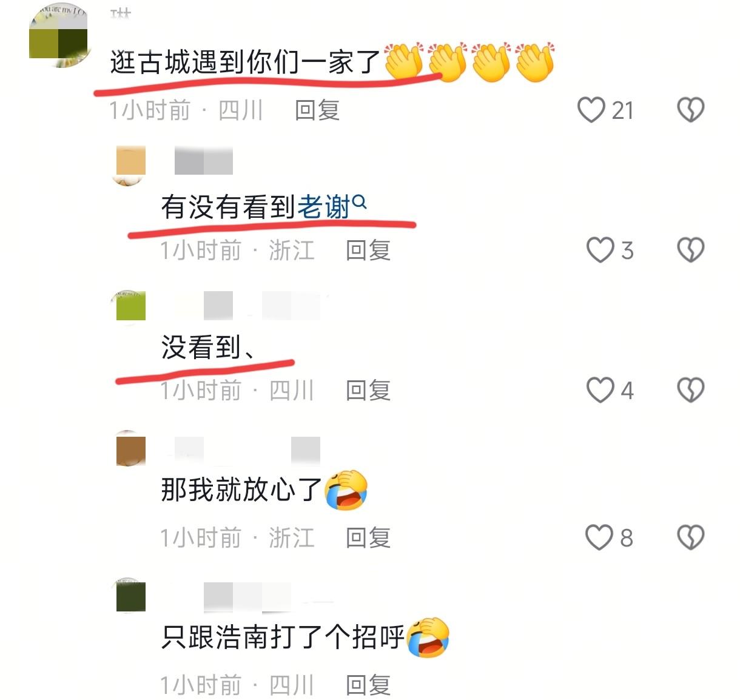
Task: Open avatar of 有没有看到老谢 commenter
Action: pyautogui.click(x=130, y=165)
